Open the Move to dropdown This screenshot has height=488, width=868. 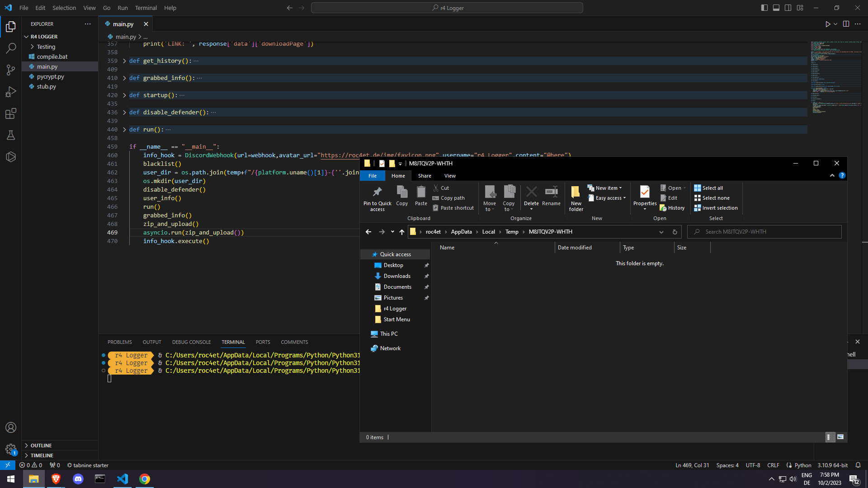(490, 198)
